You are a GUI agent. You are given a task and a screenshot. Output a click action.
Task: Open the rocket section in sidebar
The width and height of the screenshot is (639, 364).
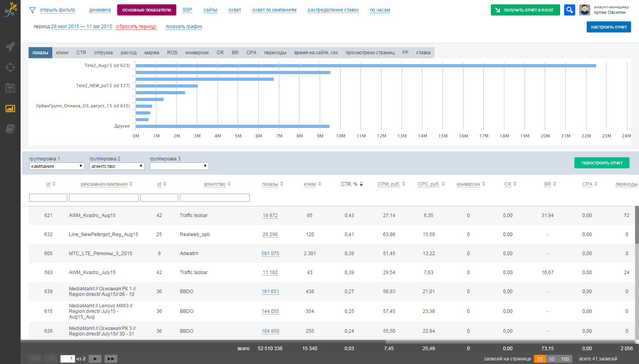click(10, 46)
